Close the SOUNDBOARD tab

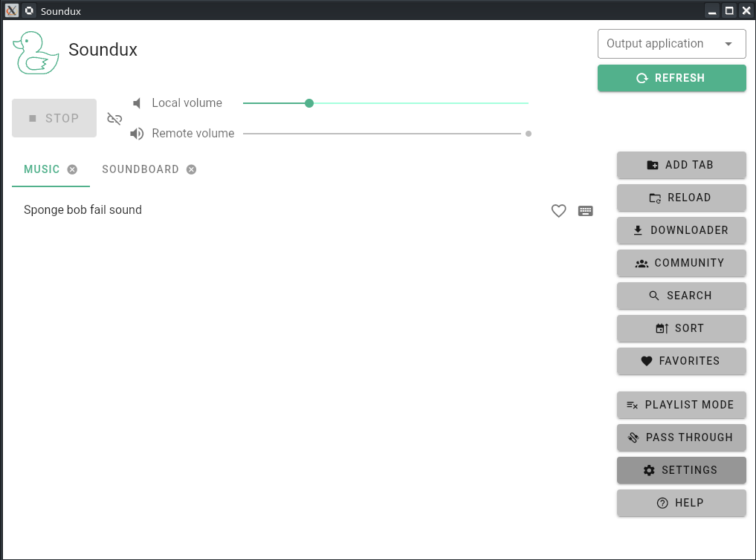(x=191, y=169)
